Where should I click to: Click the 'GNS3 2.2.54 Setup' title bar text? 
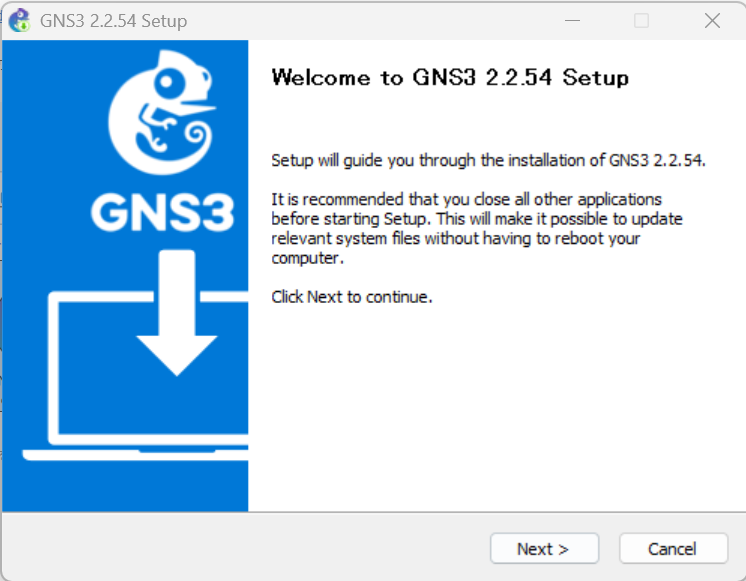point(114,21)
